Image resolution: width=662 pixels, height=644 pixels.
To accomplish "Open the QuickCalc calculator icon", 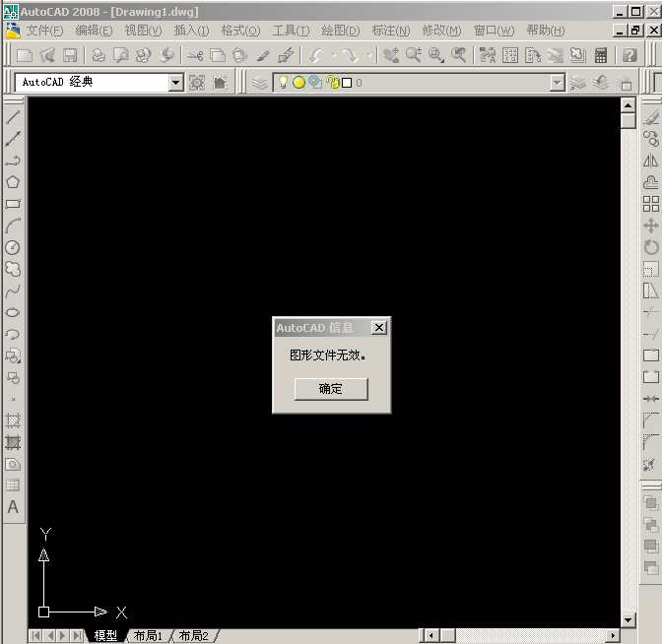I will (600, 55).
